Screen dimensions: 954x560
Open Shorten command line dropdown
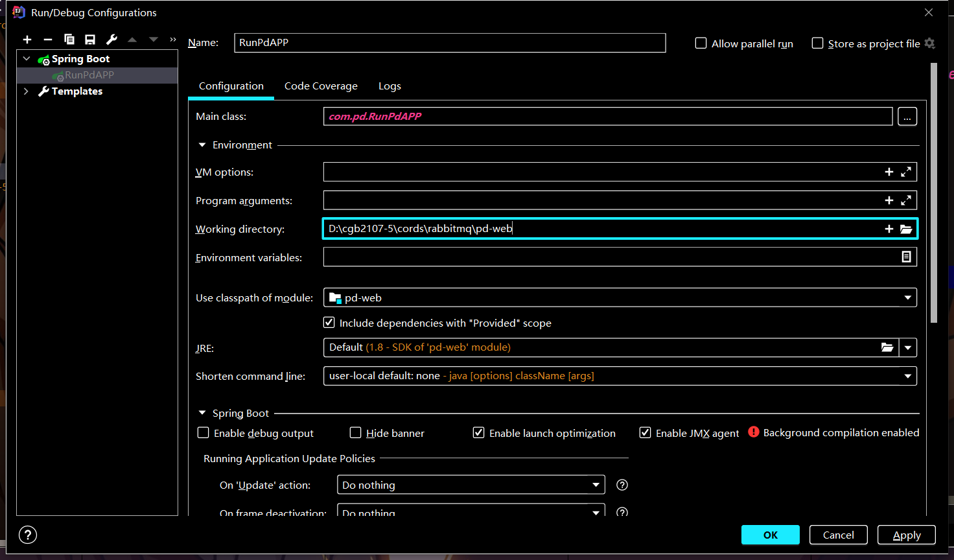[908, 376]
